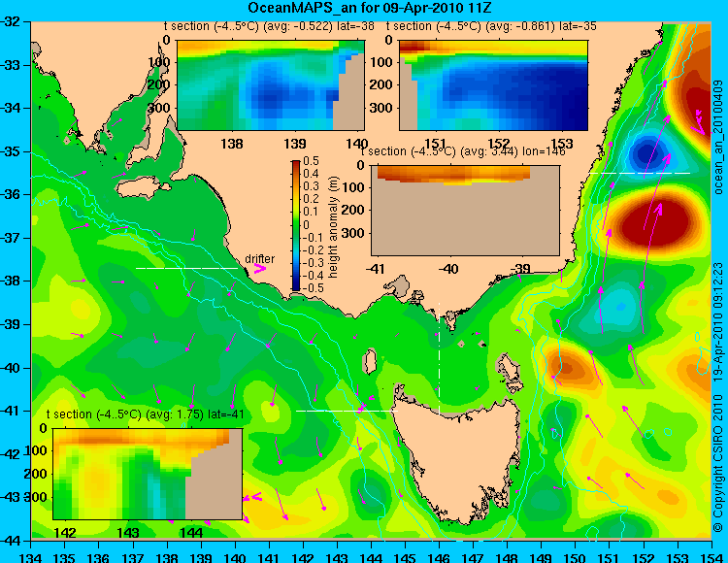This screenshot has width=728, height=563.
Task: Click the white dash-dot section line at longitude 146
Action: [439, 358]
